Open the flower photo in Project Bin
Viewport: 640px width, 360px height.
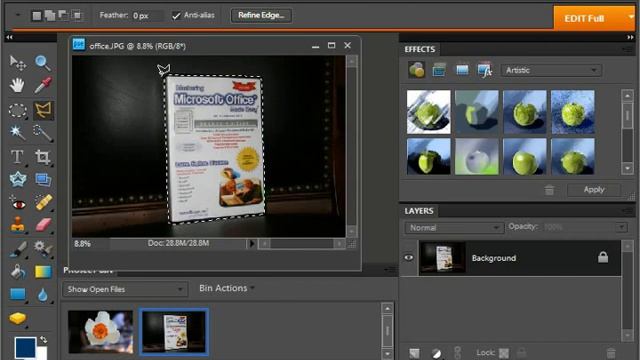100,332
